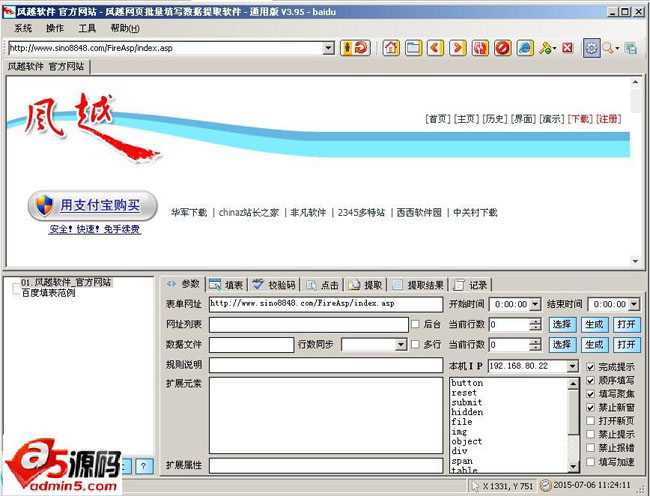Switch to the 点击 tab

point(322,285)
